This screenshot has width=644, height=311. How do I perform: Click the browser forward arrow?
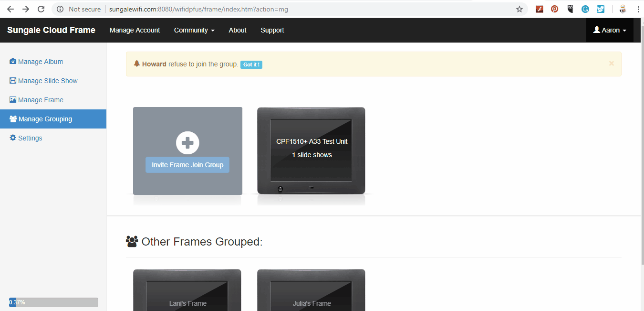click(26, 9)
